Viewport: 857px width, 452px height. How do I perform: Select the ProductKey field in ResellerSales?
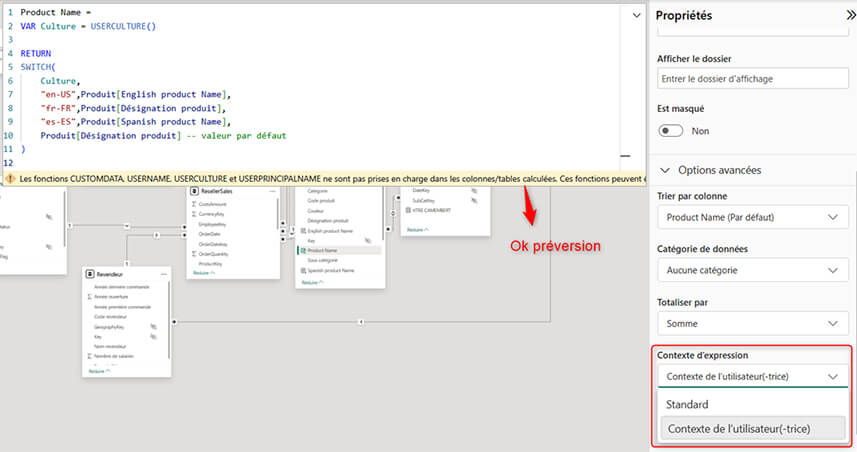[210, 264]
